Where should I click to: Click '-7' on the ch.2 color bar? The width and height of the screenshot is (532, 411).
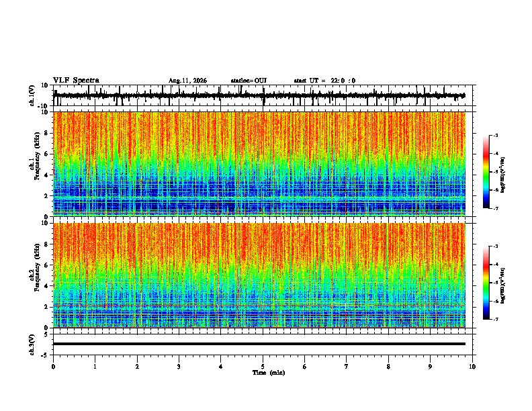(496, 319)
